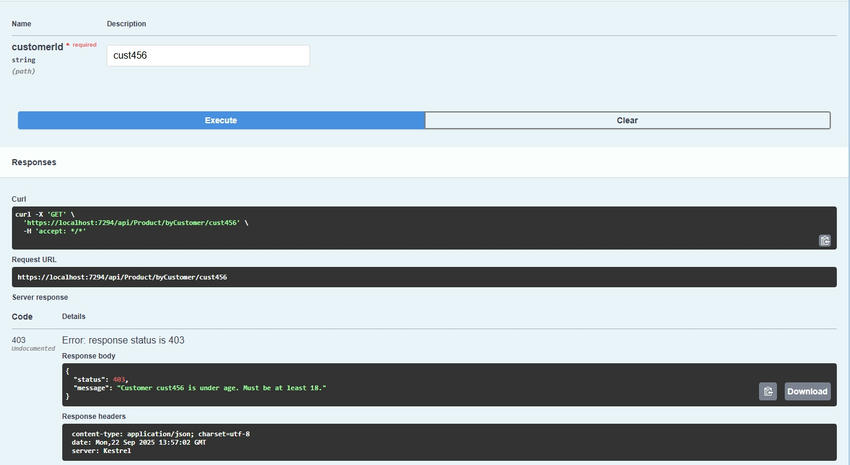Click the Execute button

point(221,120)
